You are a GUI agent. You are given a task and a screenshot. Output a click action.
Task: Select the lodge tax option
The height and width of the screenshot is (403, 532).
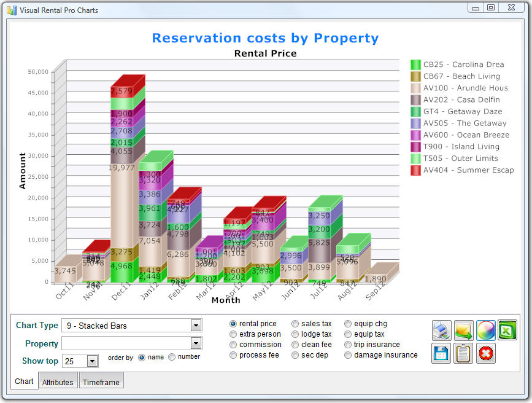point(295,334)
